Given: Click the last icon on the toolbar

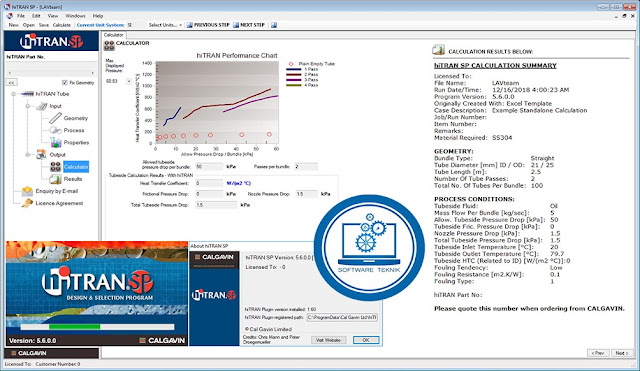Looking at the screenshot, I should (x=274, y=25).
